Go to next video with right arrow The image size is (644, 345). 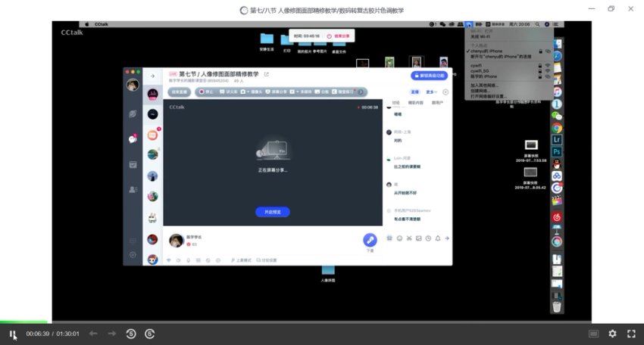(x=111, y=334)
